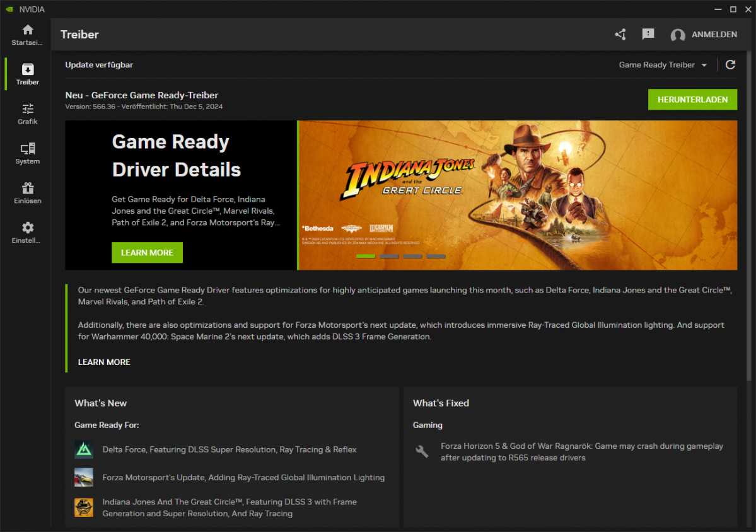
Task: Open the System sidebar icon
Action: pyautogui.click(x=28, y=148)
